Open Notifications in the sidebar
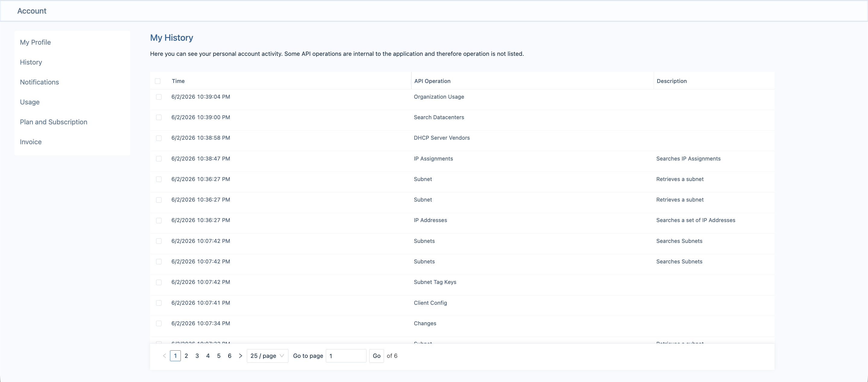 click(x=39, y=82)
